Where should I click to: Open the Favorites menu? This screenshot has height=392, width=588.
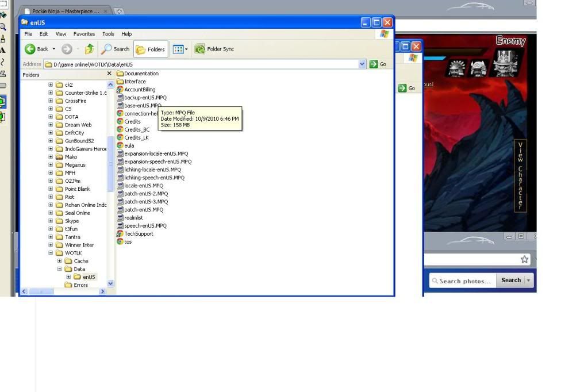tap(84, 34)
